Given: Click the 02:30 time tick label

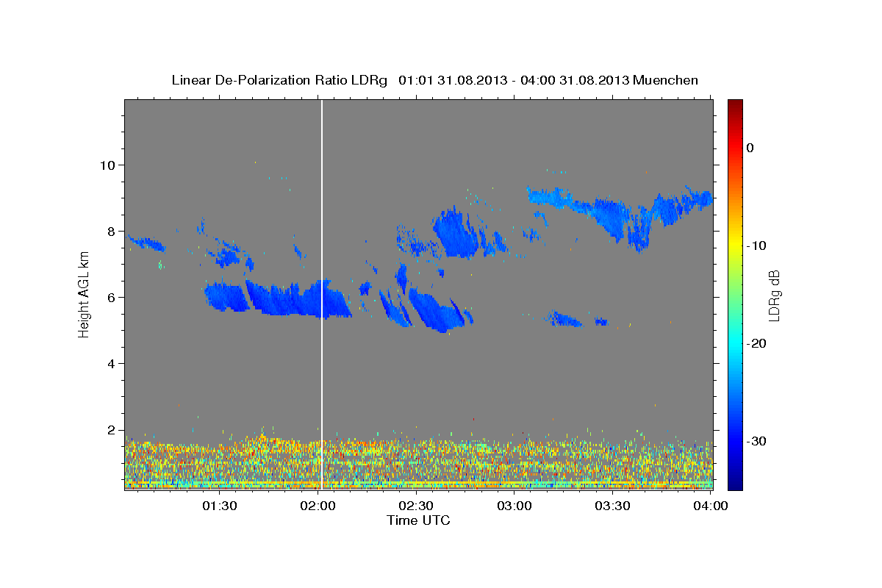Looking at the screenshot, I should (x=417, y=506).
